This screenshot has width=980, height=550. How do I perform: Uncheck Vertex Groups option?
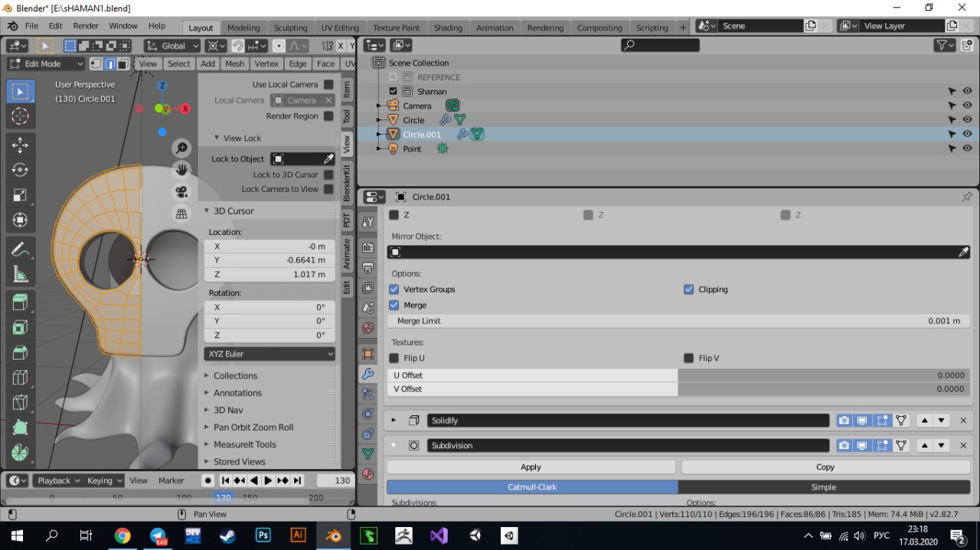tap(394, 289)
